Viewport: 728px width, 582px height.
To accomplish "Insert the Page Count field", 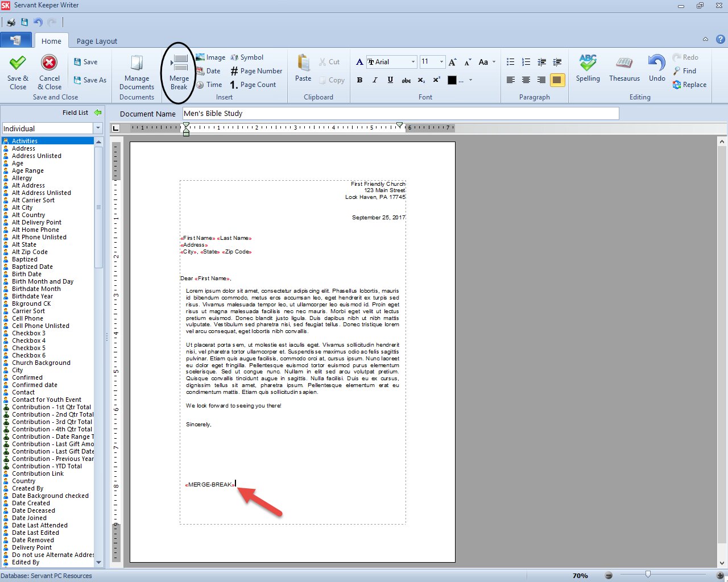I will (x=253, y=85).
